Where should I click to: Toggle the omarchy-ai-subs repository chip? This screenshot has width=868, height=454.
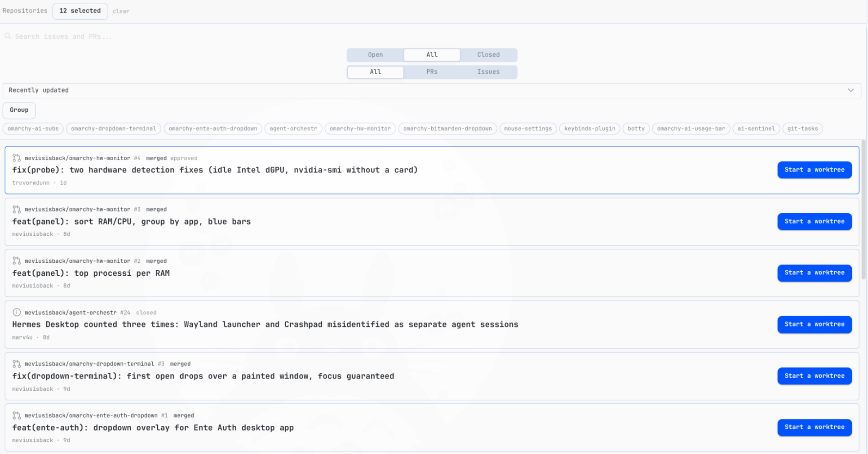[x=33, y=129]
